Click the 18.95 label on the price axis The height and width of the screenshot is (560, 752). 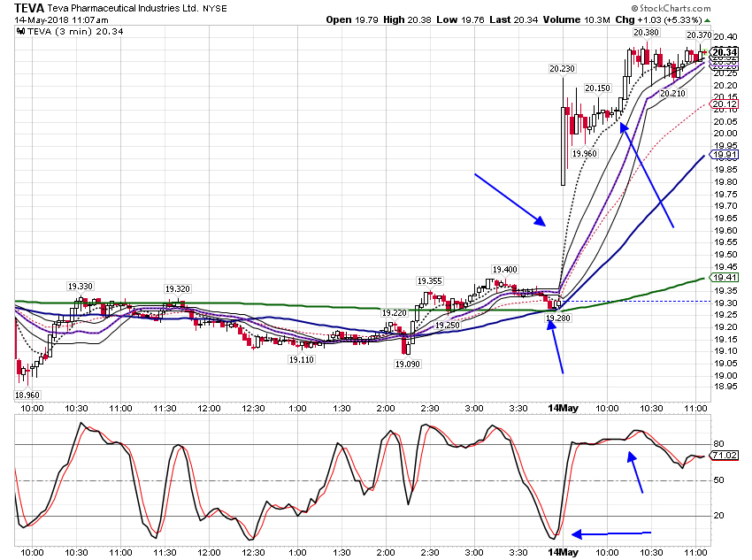(x=725, y=387)
